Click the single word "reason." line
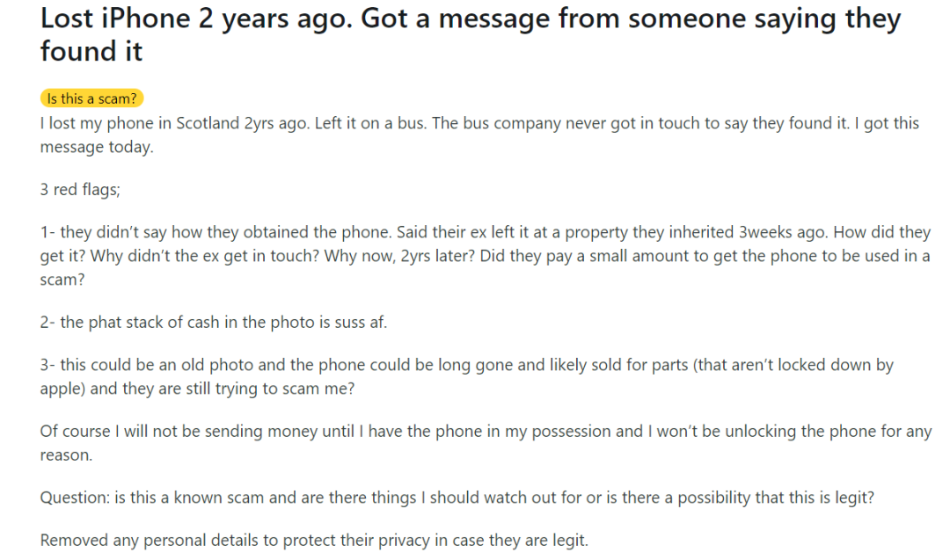Screen dimensions: 950x560 (x=66, y=455)
